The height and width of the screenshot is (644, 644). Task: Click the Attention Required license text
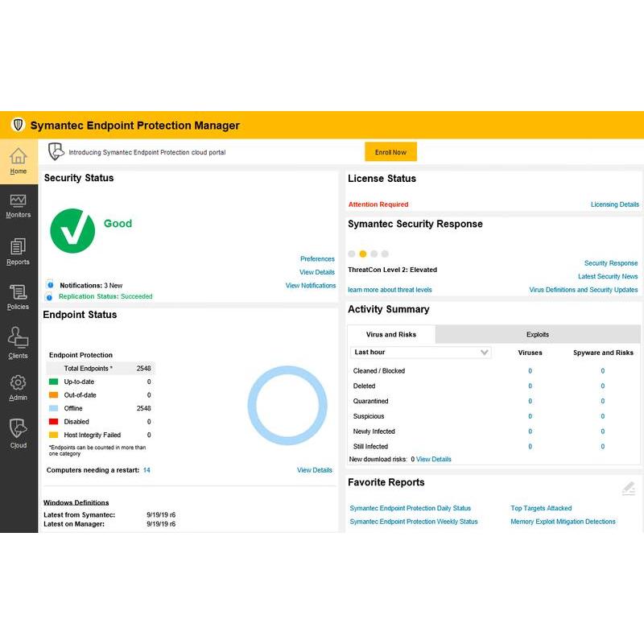pos(378,204)
